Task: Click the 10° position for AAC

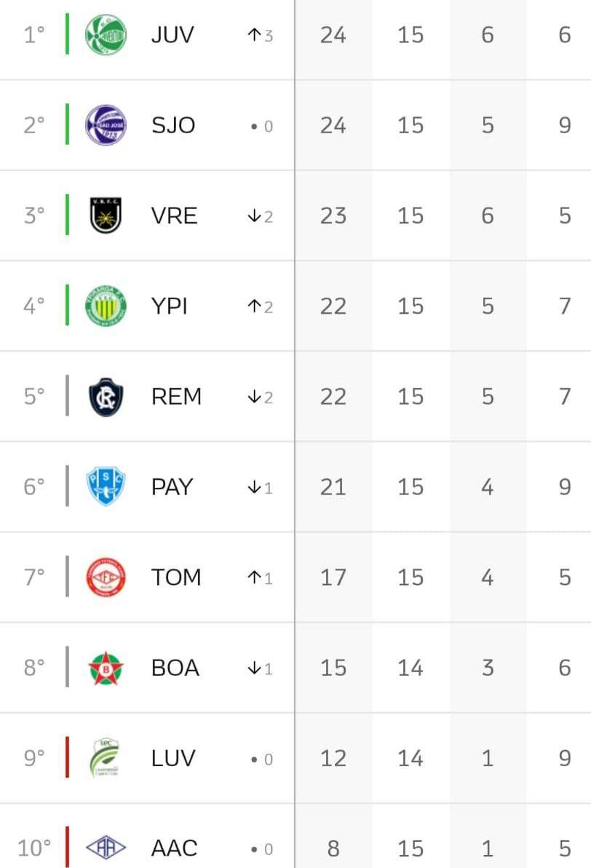Action: (34, 848)
